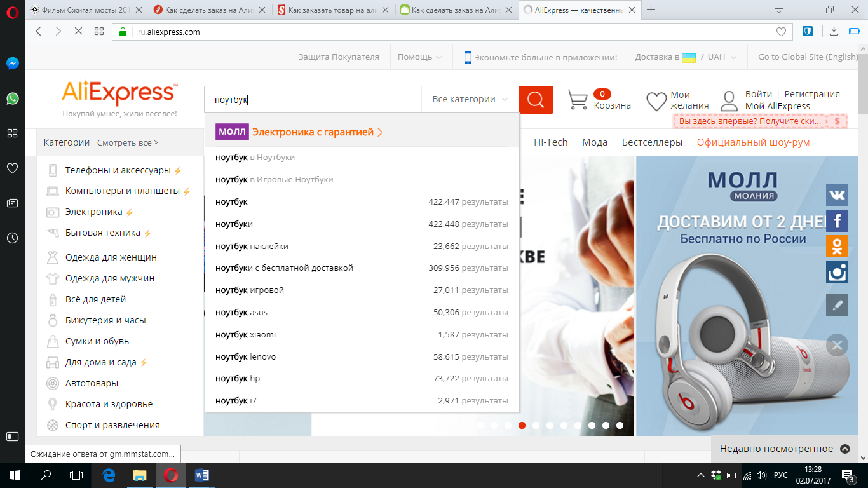Open Opera tab menu dropdown
868x488 pixels.
point(779,10)
